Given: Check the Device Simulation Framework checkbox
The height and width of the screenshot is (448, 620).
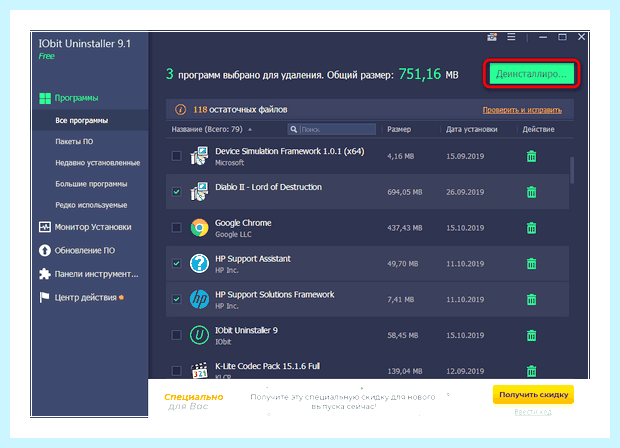Looking at the screenshot, I should pyautogui.click(x=176, y=156).
